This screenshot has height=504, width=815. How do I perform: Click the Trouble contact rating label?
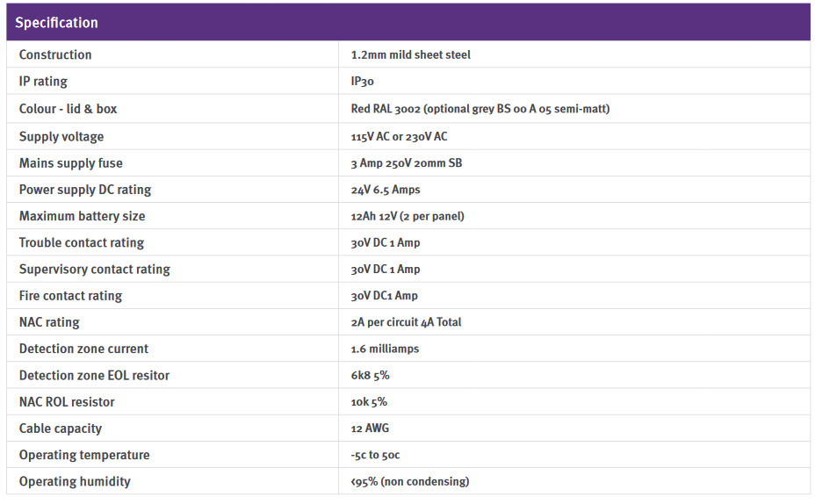click(82, 242)
